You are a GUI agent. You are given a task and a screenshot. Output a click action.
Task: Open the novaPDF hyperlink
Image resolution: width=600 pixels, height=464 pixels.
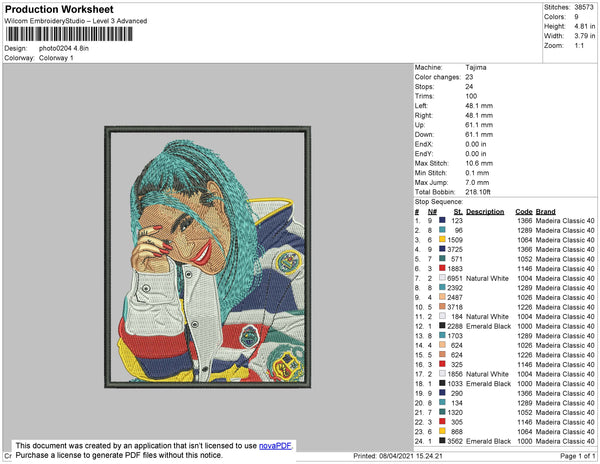(275, 446)
